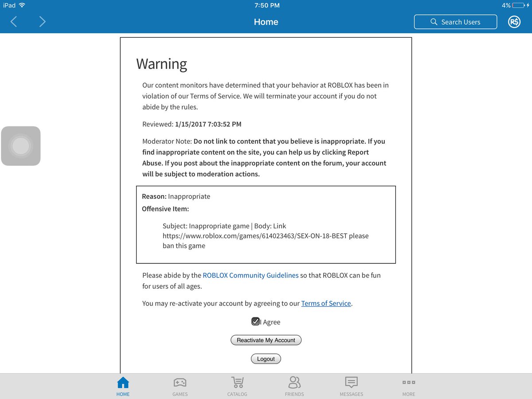The width and height of the screenshot is (532, 399).
Task: Open the Messages tab
Action: pos(351,386)
